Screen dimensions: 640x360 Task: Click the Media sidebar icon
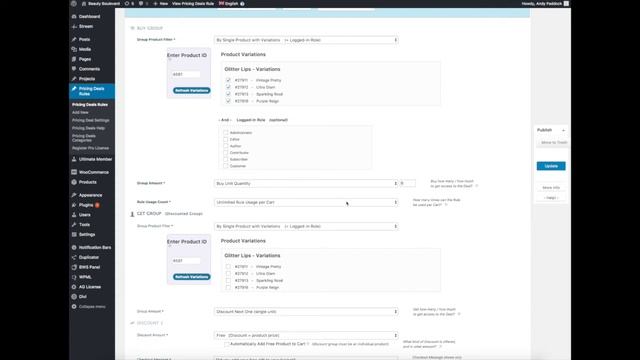point(74,49)
